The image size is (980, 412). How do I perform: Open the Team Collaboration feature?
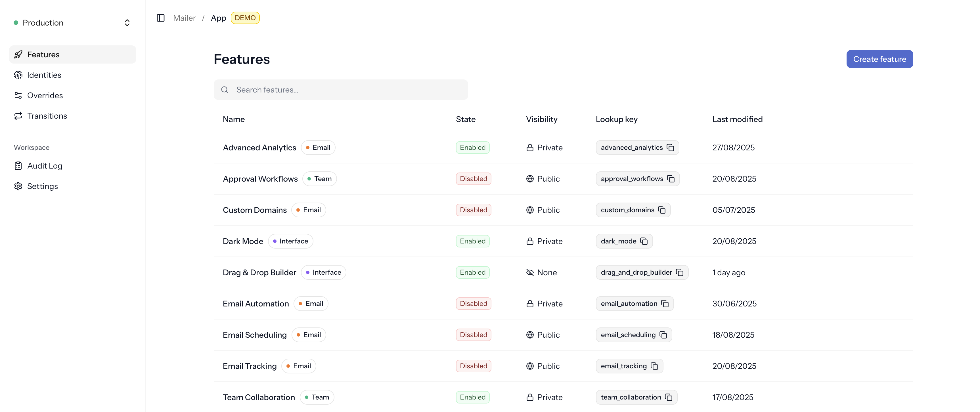point(259,397)
